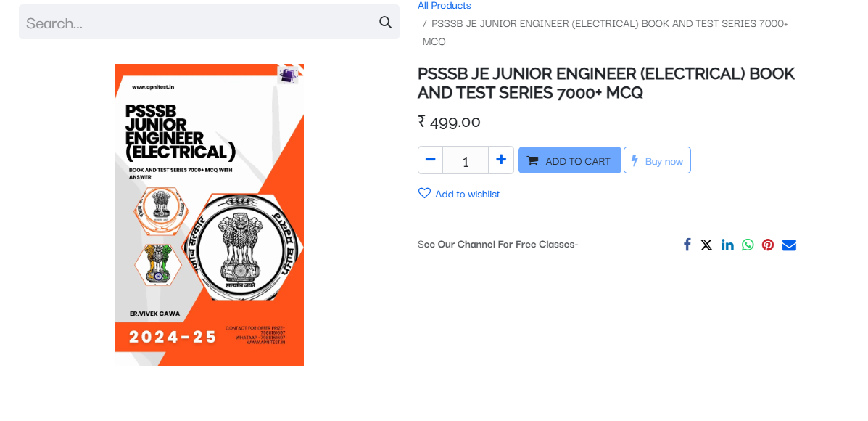Share product by email envelope icon
This screenshot has width=868, height=421.
click(x=789, y=245)
